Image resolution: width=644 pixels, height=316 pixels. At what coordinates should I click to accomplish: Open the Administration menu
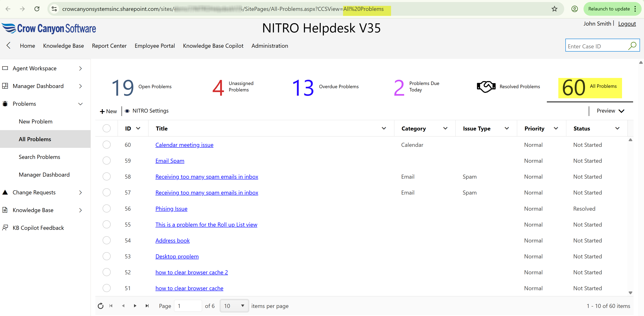pos(269,46)
